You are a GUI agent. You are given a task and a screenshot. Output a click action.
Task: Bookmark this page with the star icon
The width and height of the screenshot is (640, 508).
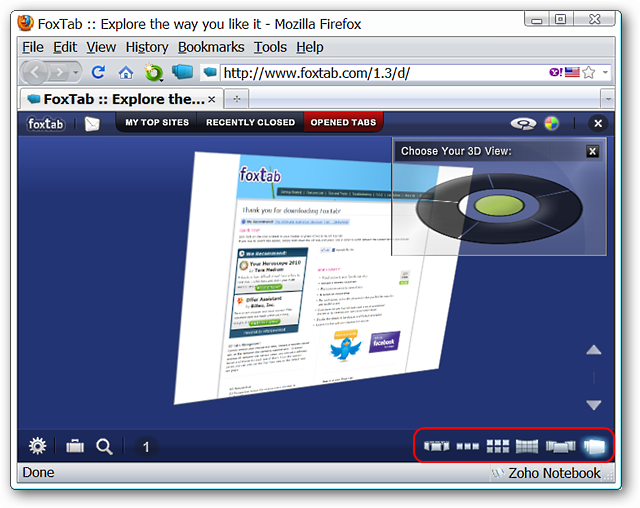pyautogui.click(x=589, y=72)
